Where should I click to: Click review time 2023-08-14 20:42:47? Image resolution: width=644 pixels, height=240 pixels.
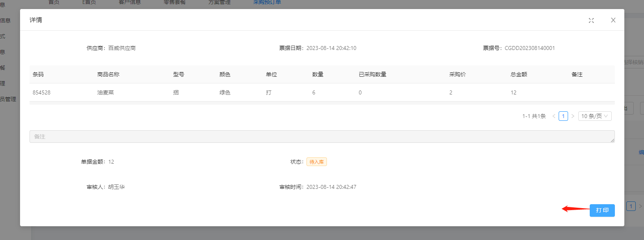point(331,187)
